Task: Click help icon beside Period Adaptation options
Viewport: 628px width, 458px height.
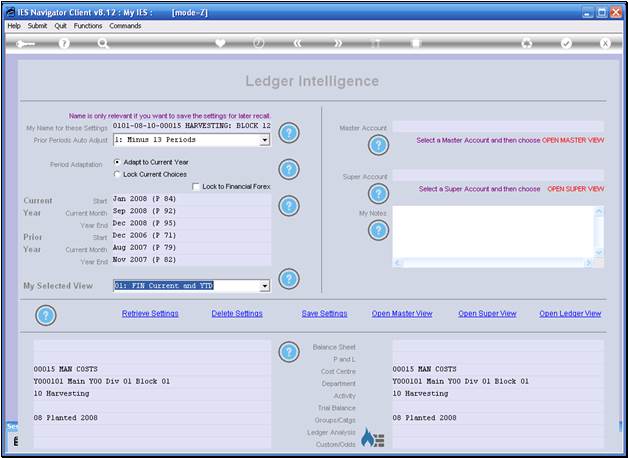Action: coord(289,169)
